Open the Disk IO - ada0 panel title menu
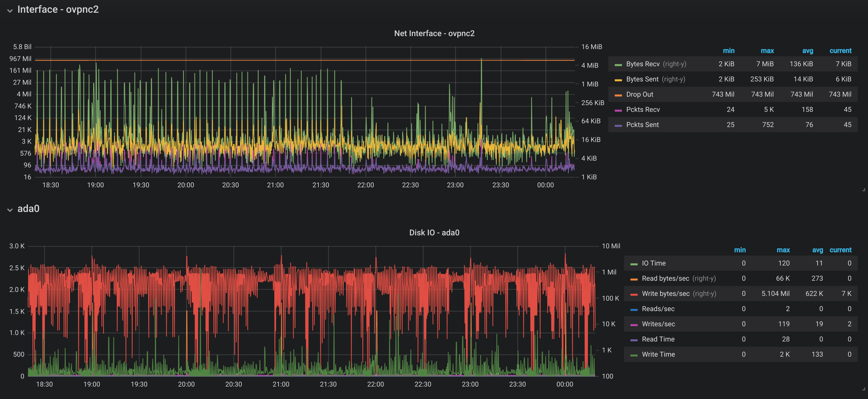868x399 pixels. (434, 233)
